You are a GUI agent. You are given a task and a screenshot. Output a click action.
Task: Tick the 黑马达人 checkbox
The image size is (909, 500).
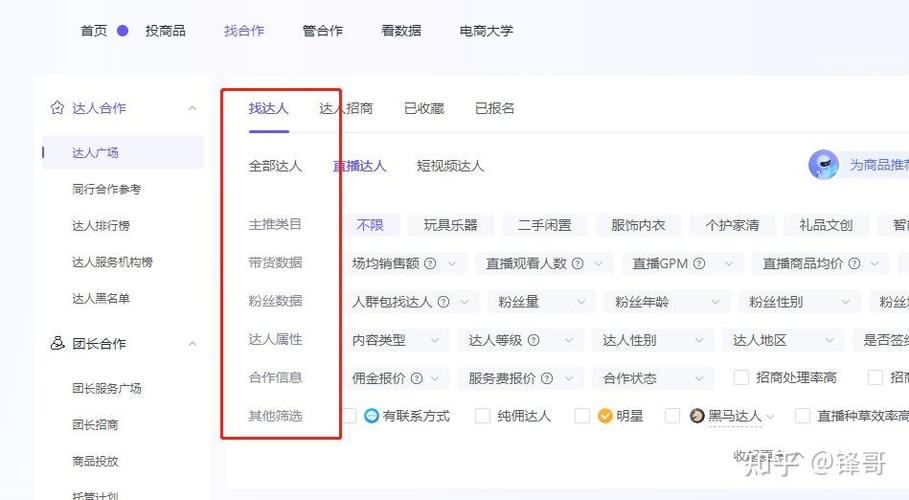coord(672,415)
